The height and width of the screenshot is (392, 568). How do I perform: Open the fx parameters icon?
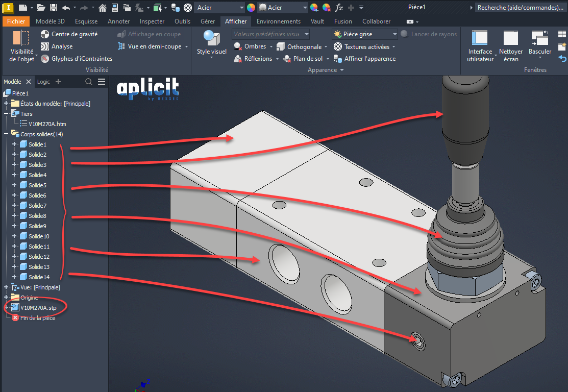[x=339, y=8]
